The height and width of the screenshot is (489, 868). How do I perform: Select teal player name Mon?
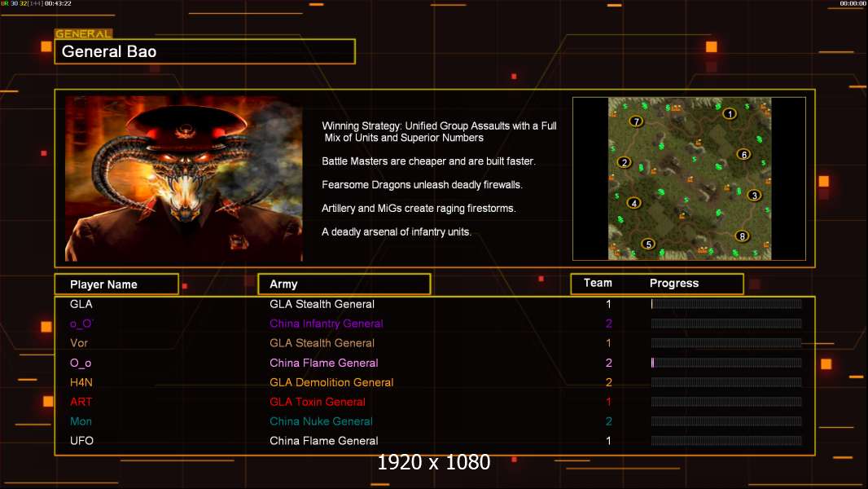81,421
